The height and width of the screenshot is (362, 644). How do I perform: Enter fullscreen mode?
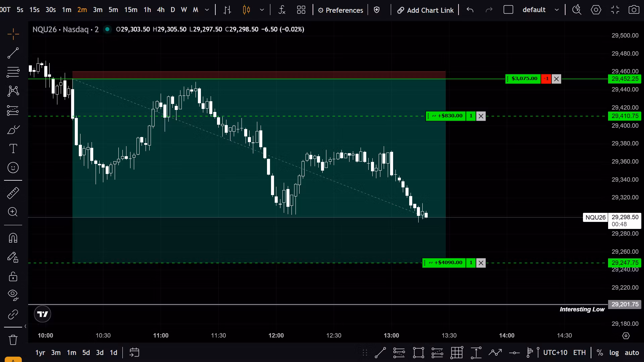pos(615,10)
